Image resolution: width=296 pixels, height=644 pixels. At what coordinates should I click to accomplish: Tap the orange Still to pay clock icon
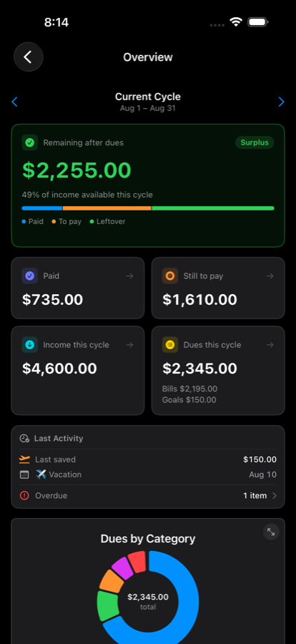click(170, 276)
